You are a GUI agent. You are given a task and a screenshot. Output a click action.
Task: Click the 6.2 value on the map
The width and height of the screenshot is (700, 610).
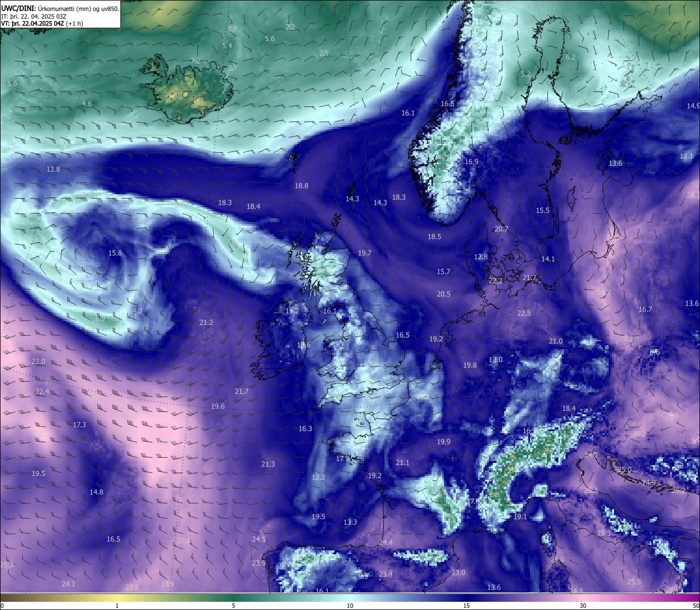(x=570, y=57)
